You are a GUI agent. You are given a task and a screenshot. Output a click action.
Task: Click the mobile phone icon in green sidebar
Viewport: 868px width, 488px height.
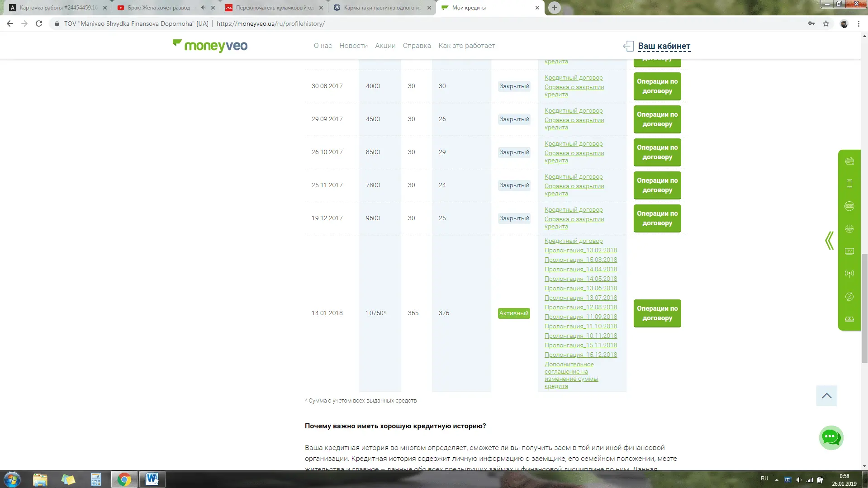[x=849, y=184]
